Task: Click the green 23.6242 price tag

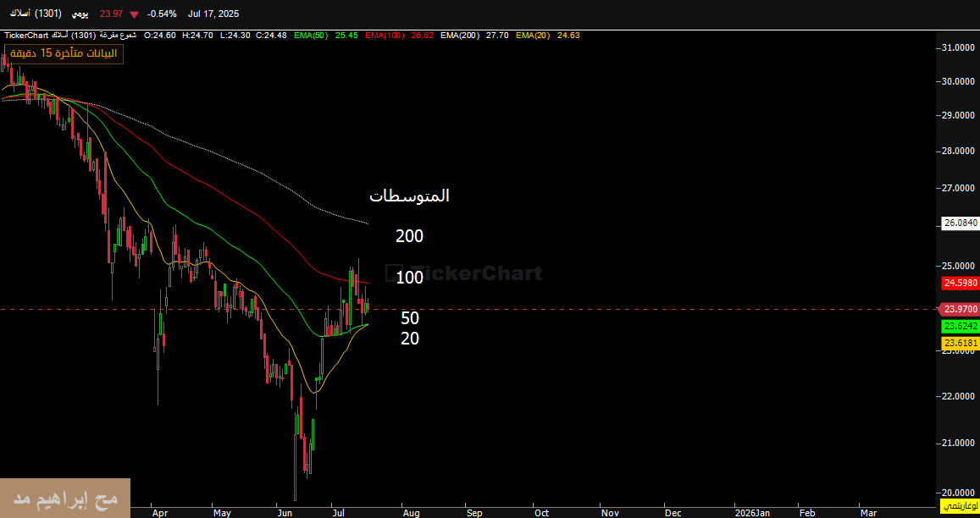Action: pos(959,326)
